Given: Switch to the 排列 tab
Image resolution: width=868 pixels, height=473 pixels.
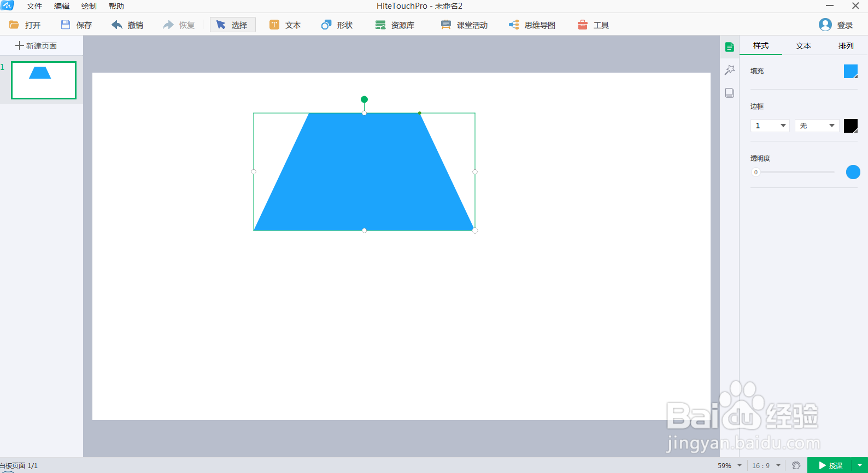Looking at the screenshot, I should [x=846, y=46].
